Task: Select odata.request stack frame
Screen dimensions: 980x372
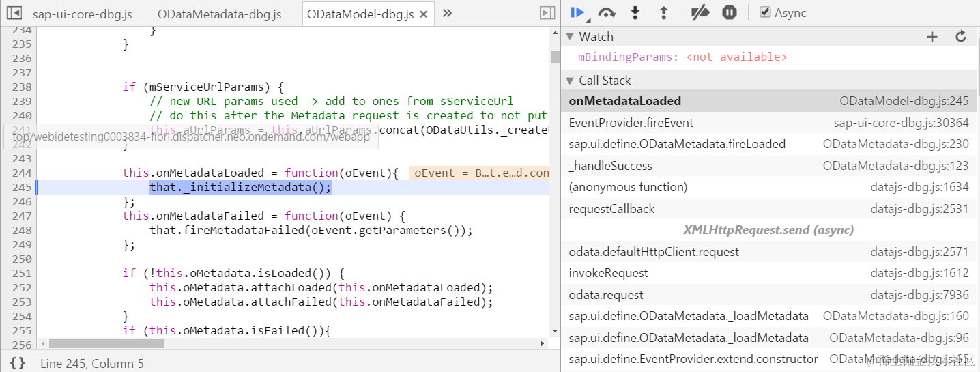Action: pyautogui.click(x=768, y=295)
